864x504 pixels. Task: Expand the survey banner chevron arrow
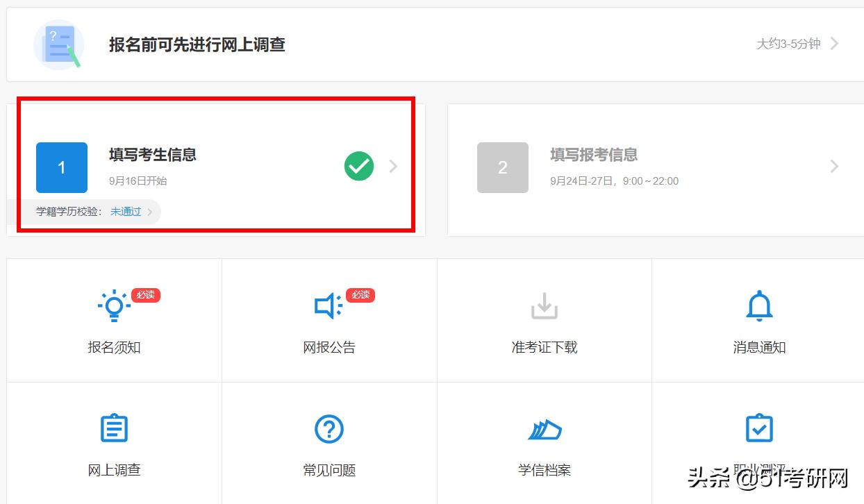point(835,44)
